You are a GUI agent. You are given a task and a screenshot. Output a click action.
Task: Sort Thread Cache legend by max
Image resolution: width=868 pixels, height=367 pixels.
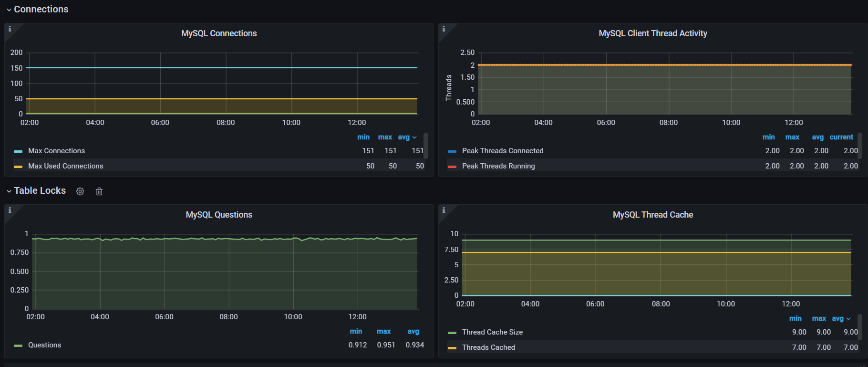click(819, 318)
